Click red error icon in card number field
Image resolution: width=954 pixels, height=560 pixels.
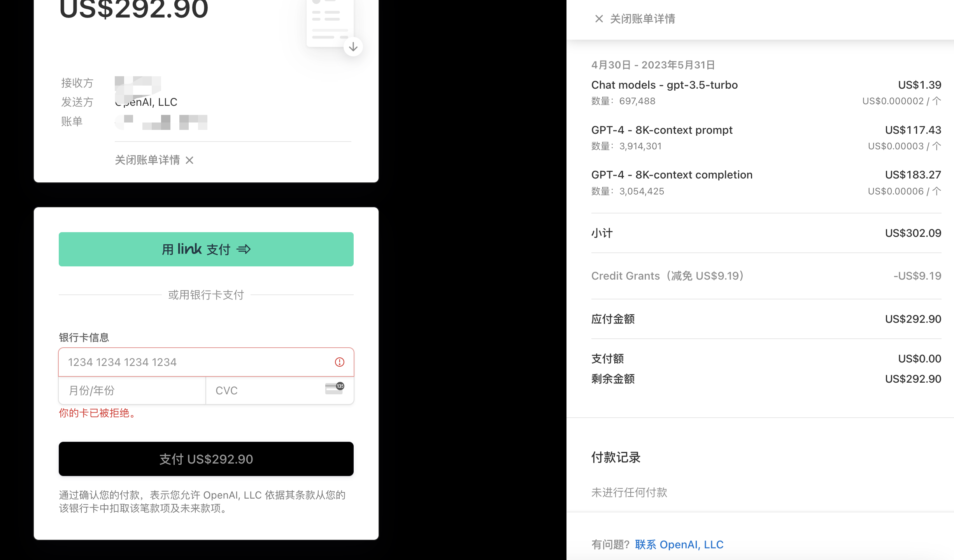coord(339,362)
